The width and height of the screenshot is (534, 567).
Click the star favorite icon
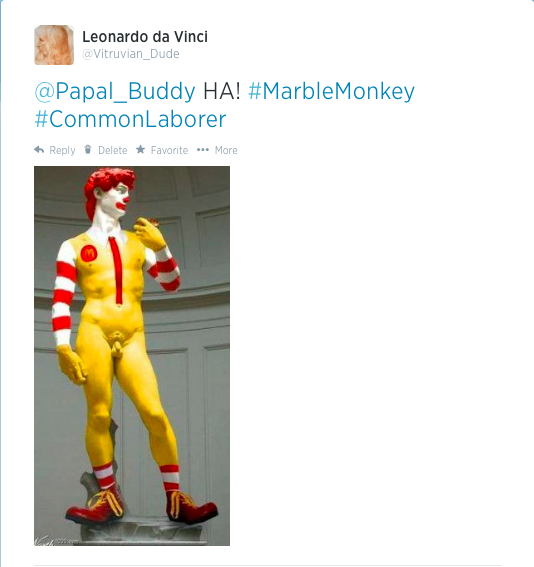tap(141, 149)
